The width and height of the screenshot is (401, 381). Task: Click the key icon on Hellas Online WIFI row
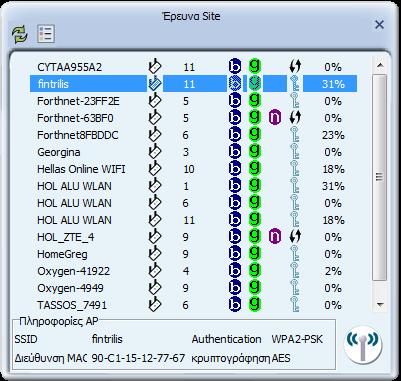click(295, 169)
